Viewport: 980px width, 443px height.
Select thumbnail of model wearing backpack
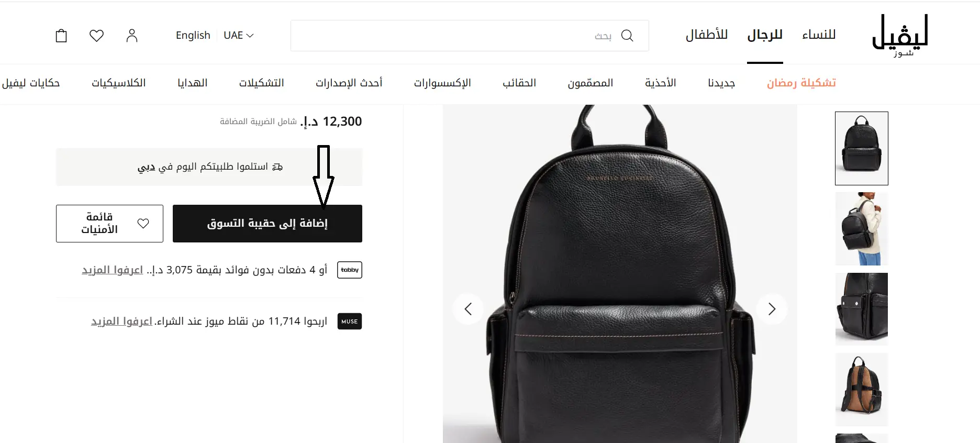(862, 229)
